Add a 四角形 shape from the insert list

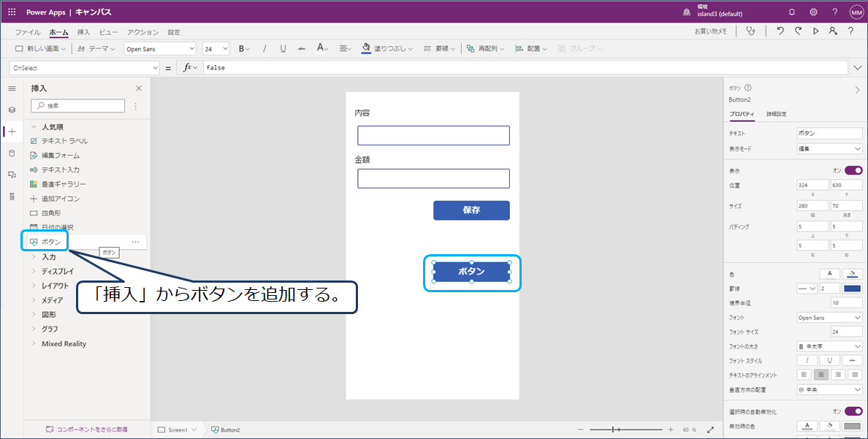pos(54,213)
